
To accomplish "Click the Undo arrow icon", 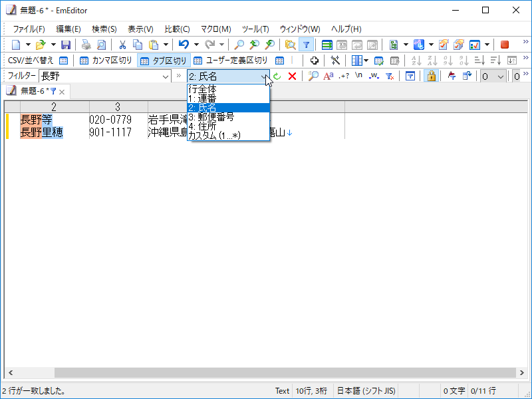I will pyautogui.click(x=184, y=45).
